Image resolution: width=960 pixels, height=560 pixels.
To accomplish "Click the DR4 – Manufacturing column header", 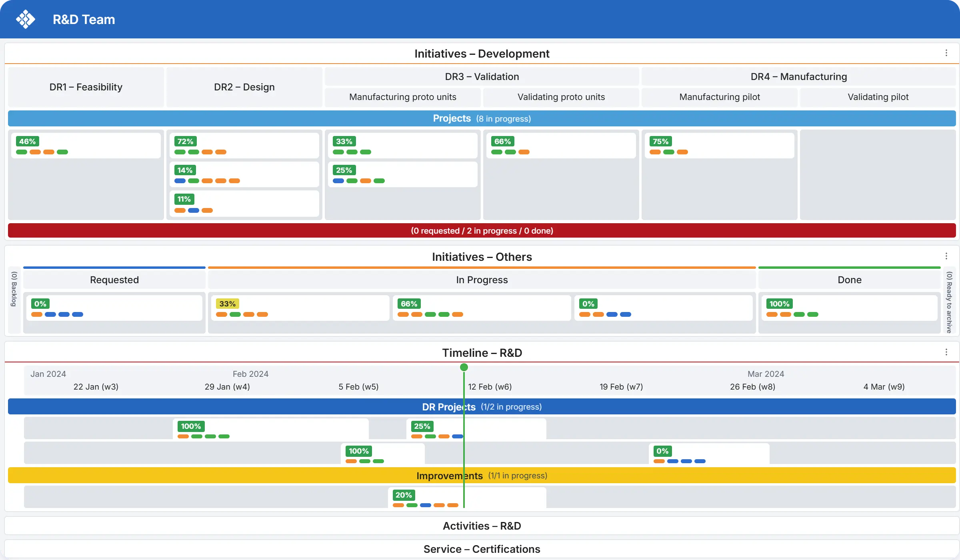I will [799, 76].
